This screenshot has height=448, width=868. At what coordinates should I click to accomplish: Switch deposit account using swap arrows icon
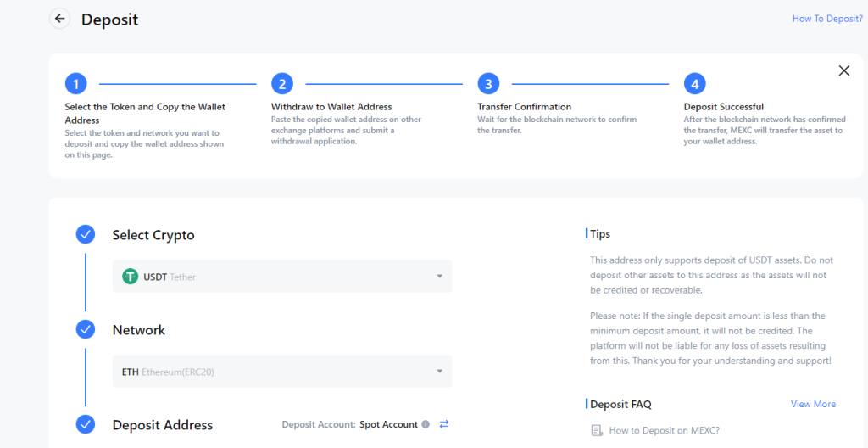[x=443, y=424]
